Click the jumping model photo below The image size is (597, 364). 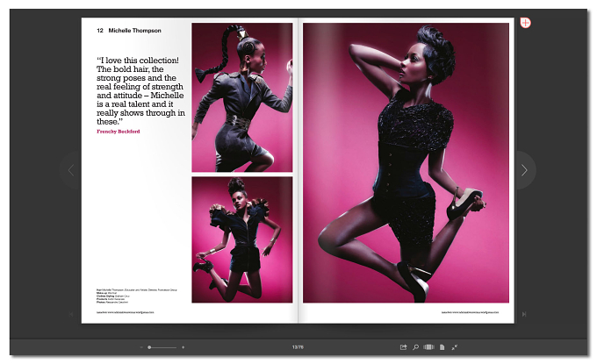pos(242,239)
